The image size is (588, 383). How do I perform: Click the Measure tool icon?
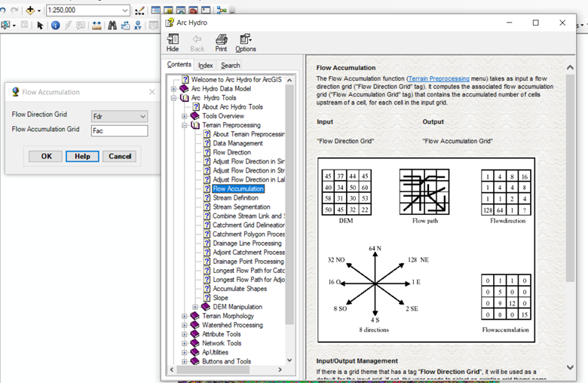pos(96,26)
